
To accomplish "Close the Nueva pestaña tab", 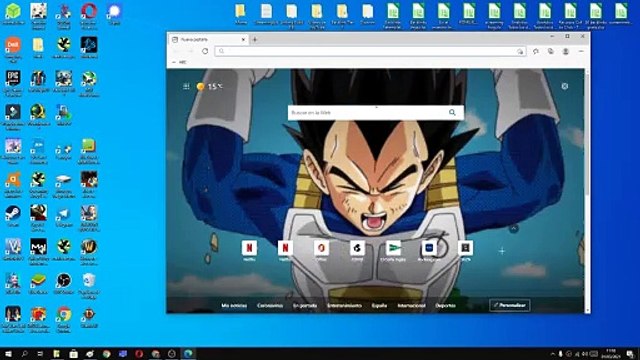I will (x=243, y=40).
